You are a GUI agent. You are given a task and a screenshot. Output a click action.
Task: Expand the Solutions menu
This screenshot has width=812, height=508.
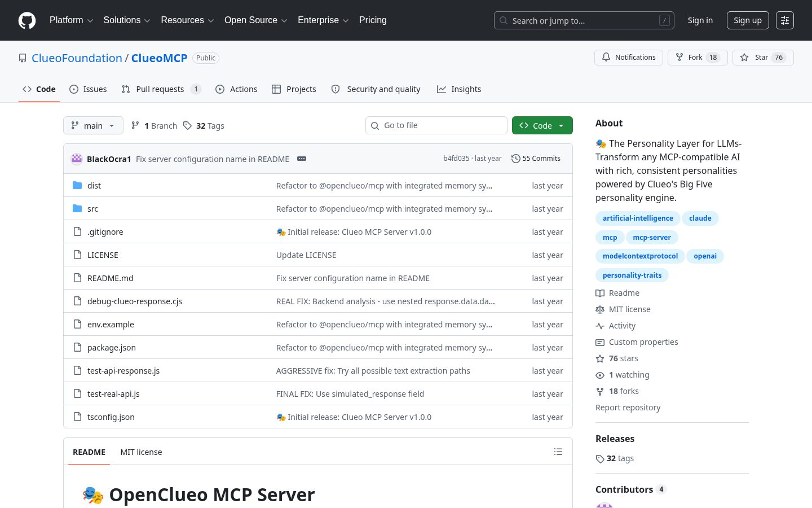pyautogui.click(x=127, y=20)
